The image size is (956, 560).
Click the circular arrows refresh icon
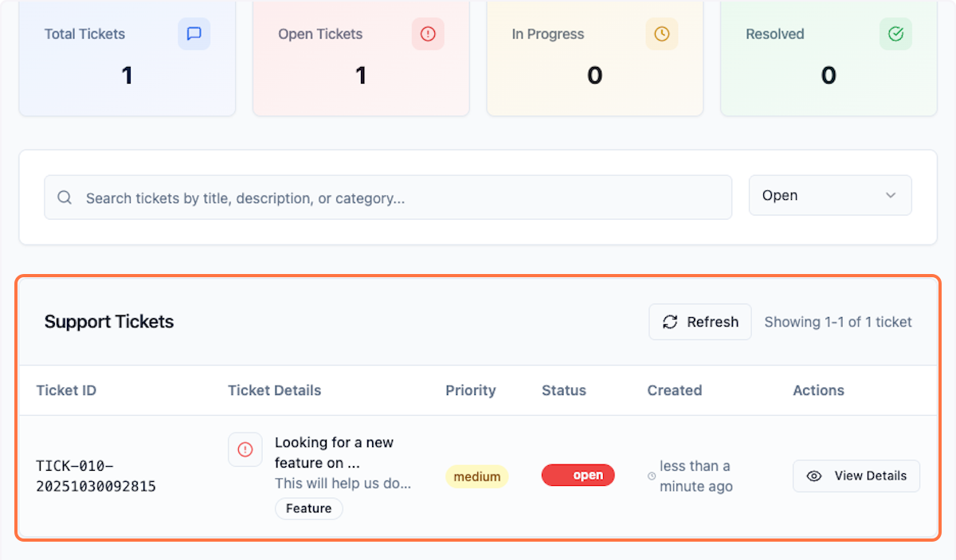670,322
